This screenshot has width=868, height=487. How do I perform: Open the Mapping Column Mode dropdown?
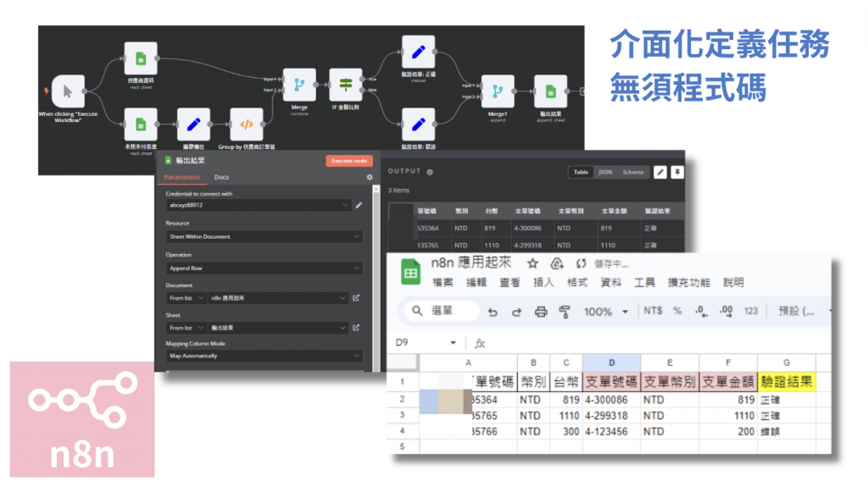(264, 356)
